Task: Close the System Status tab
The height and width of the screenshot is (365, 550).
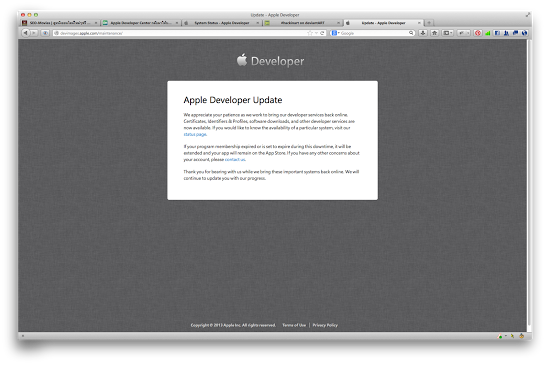Action: pos(257,23)
